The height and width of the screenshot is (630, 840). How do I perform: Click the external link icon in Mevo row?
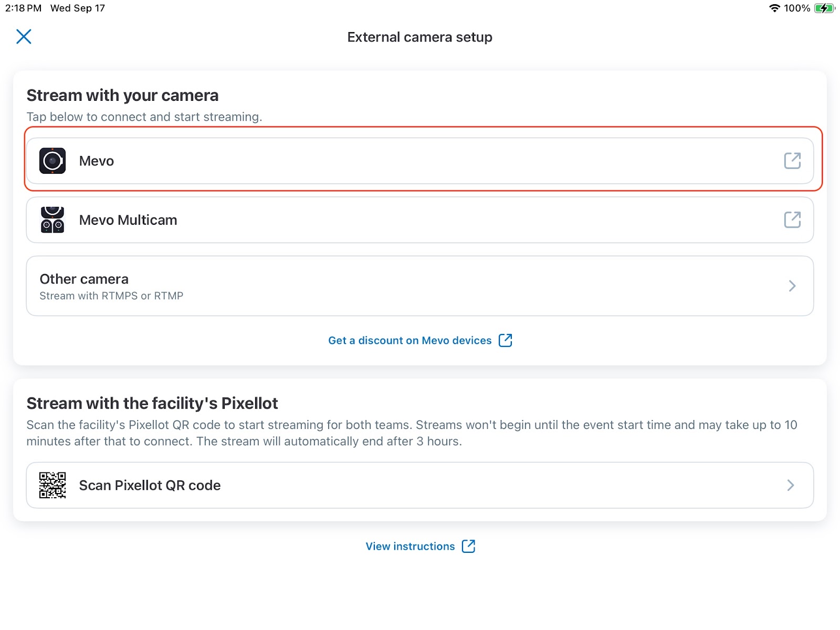[792, 161]
